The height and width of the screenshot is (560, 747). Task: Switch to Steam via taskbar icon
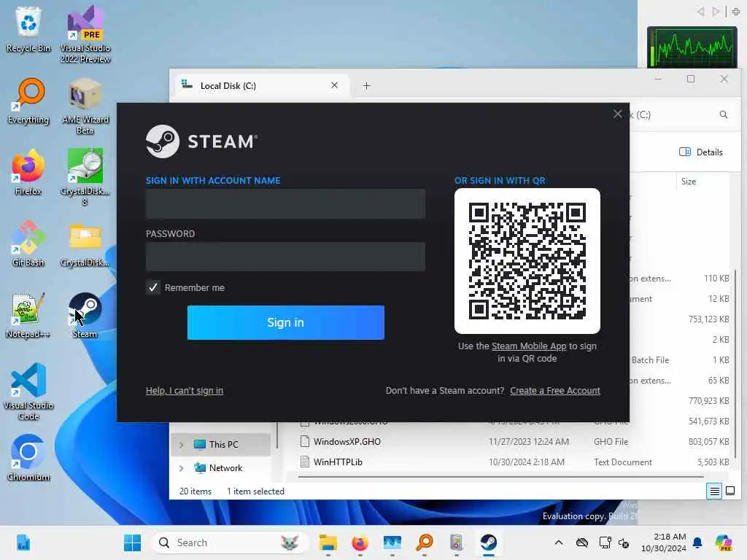488,542
